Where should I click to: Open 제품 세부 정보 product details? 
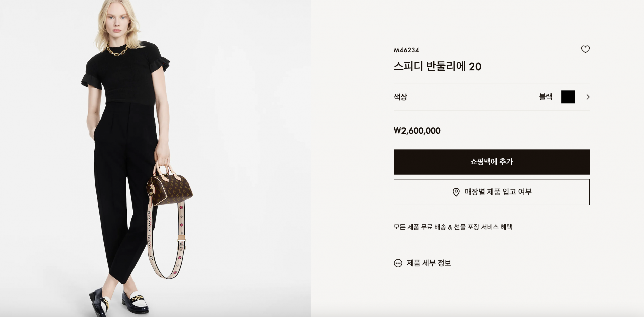tap(423, 263)
